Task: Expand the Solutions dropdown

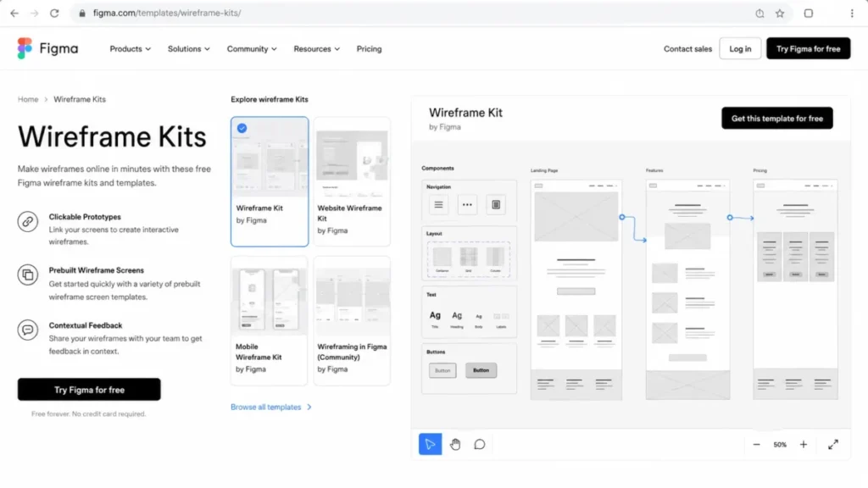Action: 189,48
